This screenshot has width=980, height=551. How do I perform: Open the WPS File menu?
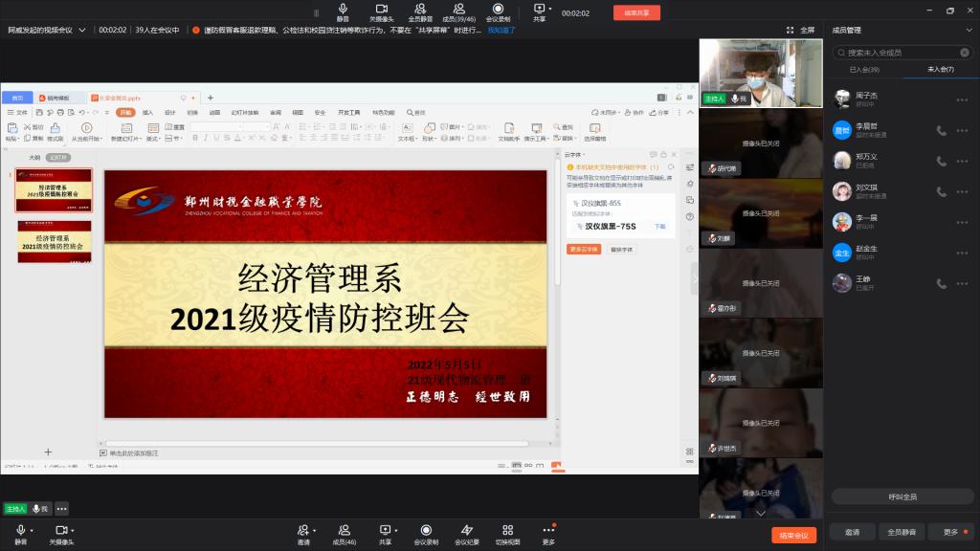17,113
